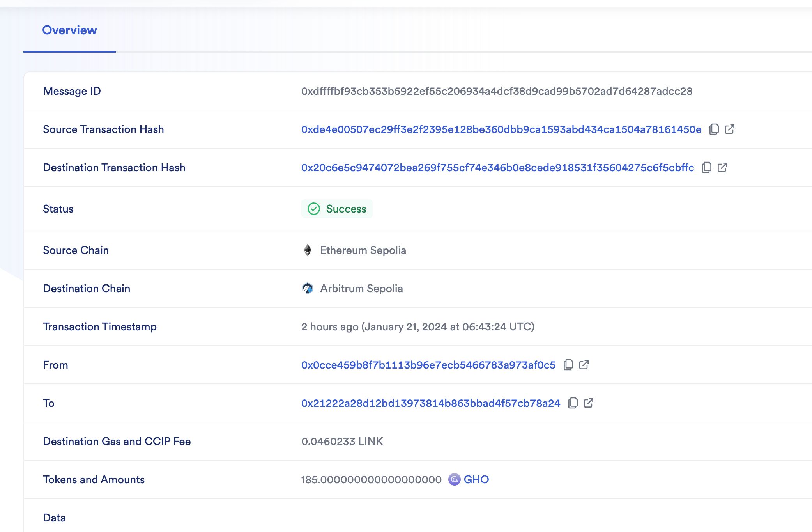Open destination hash link 0x20c6e5c94…
The image size is (812, 532).
coord(497,167)
